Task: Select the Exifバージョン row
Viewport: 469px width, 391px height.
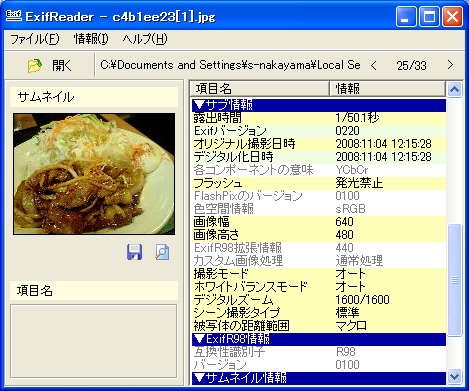Action: click(319, 131)
